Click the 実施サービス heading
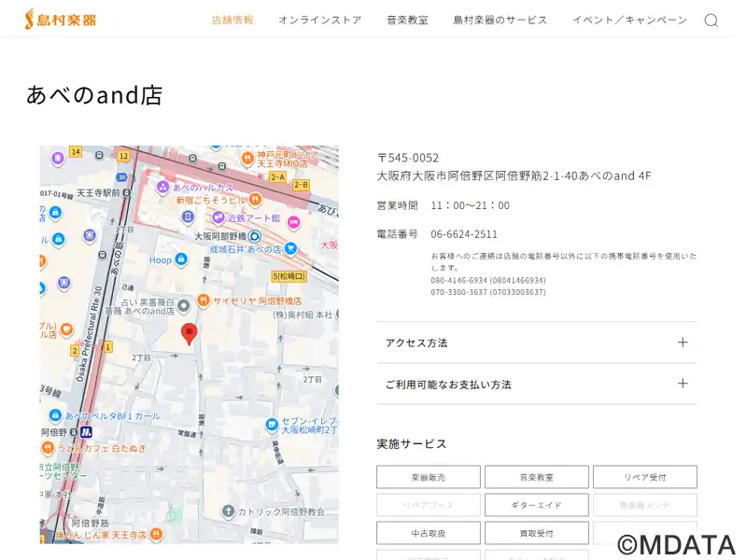Image resolution: width=747 pixels, height=560 pixels. pyautogui.click(x=412, y=444)
